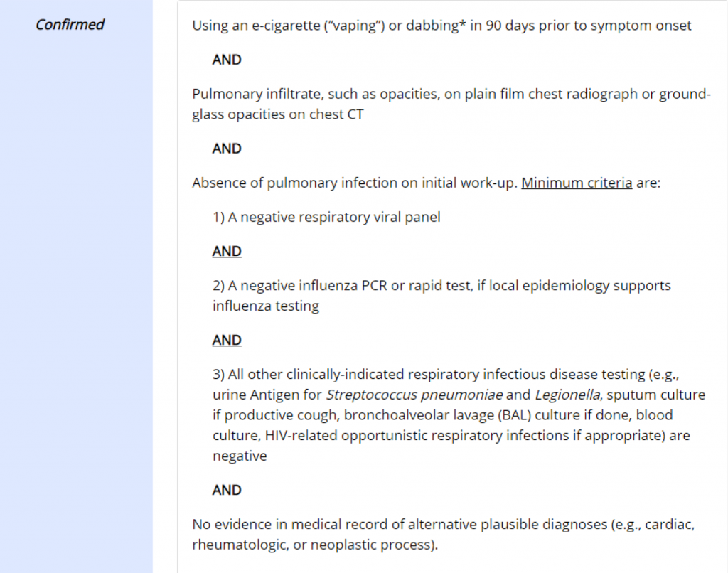Click the bold AND above No evidence paragraph
728x573 pixels.
coord(227,490)
